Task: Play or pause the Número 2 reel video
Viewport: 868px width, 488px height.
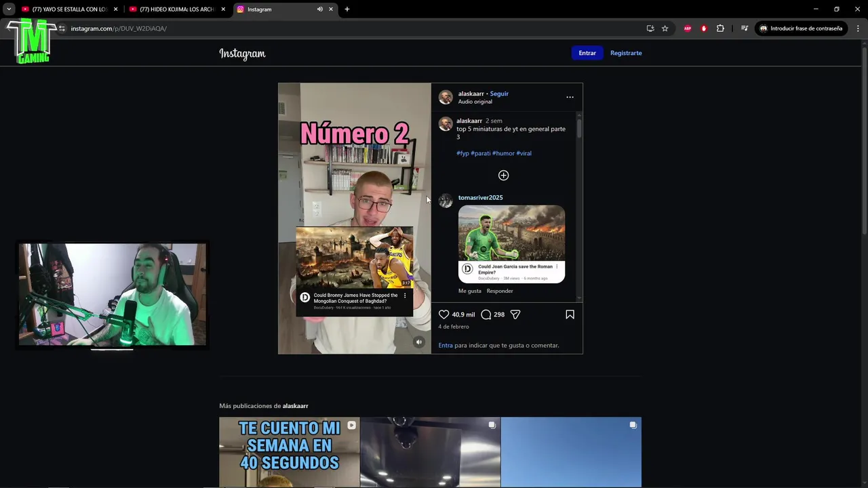Action: pos(354,218)
